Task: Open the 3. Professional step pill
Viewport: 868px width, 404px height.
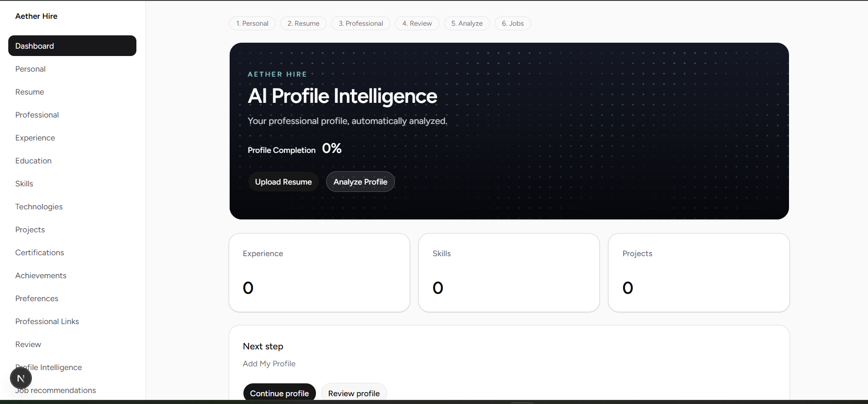Action: [x=361, y=23]
